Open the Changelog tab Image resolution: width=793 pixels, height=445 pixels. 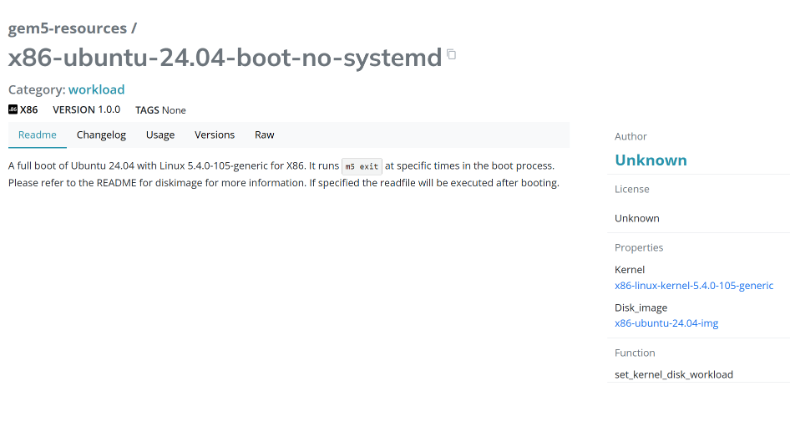point(101,135)
